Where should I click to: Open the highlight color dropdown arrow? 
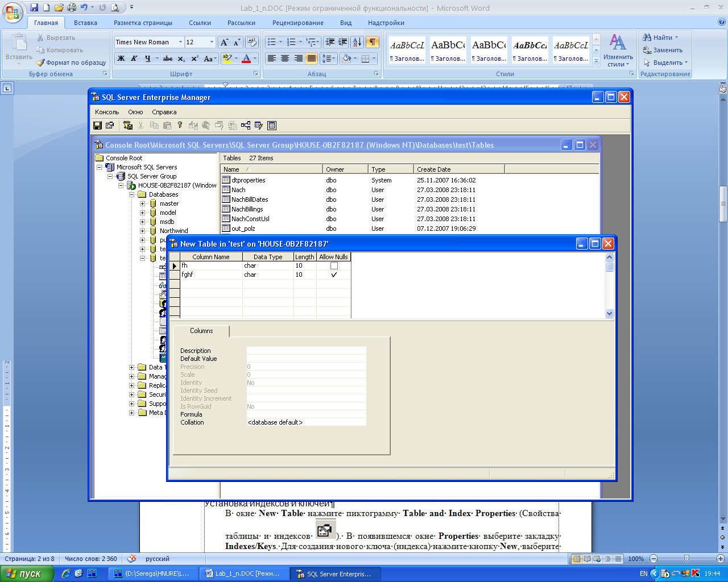[235, 59]
